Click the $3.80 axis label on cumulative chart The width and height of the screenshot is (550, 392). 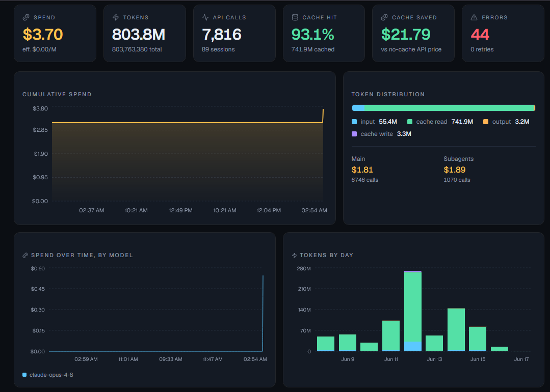point(40,108)
